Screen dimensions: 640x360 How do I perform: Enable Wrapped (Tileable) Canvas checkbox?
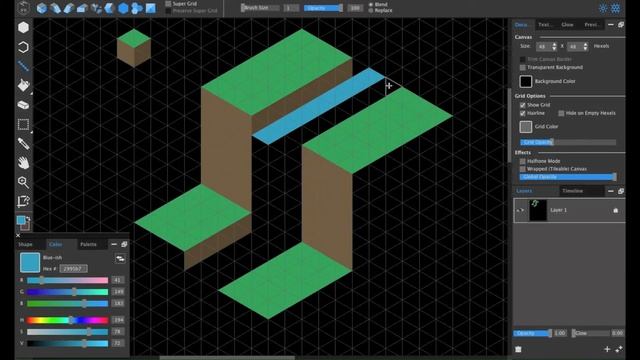522,169
